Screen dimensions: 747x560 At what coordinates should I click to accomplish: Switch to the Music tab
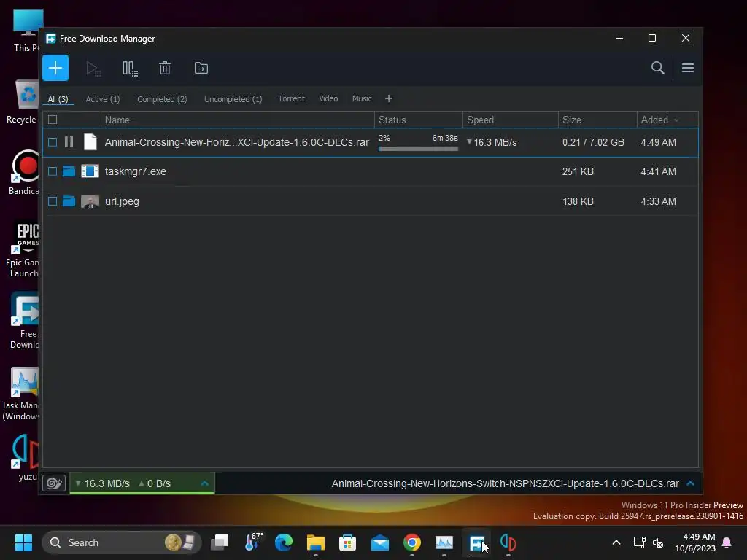[x=362, y=98]
